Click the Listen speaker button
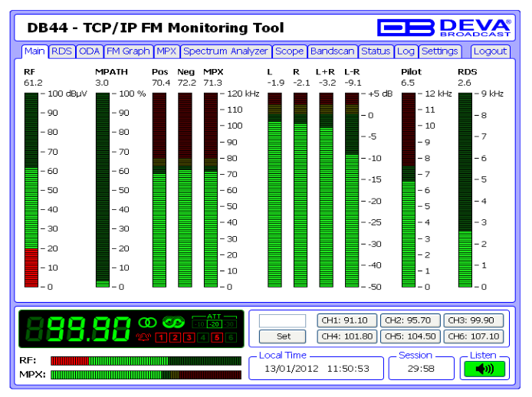The width and height of the screenshot is (532, 397). [484, 369]
